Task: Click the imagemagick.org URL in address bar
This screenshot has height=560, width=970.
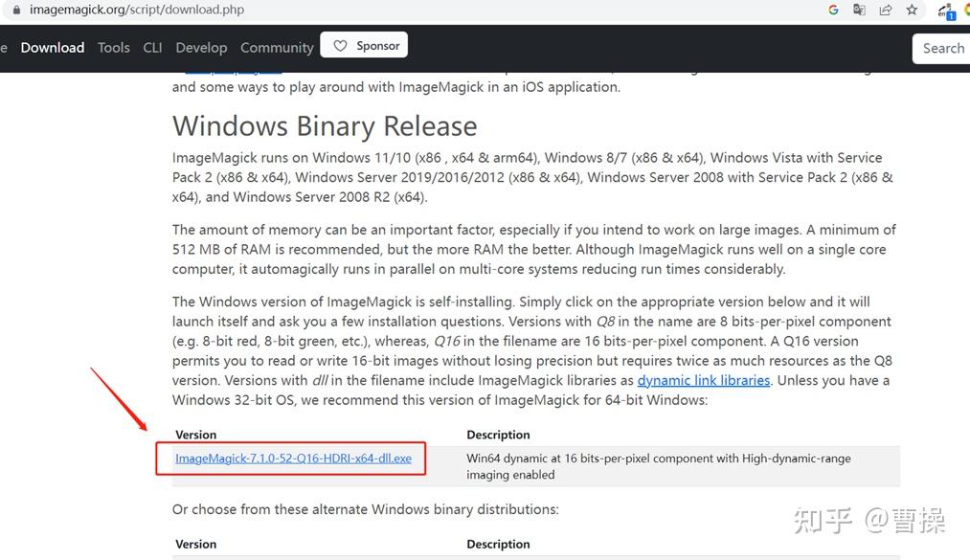Action: click(x=137, y=10)
